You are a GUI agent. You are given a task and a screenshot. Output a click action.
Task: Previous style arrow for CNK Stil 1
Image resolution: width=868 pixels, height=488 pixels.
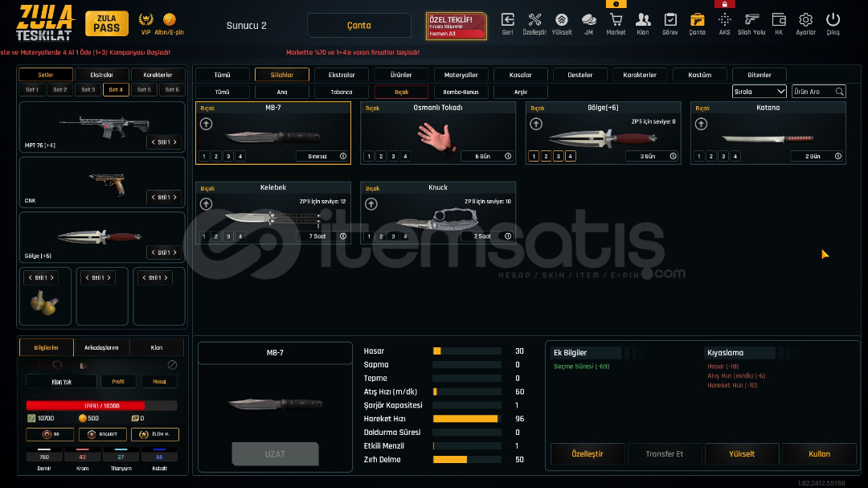coord(154,197)
